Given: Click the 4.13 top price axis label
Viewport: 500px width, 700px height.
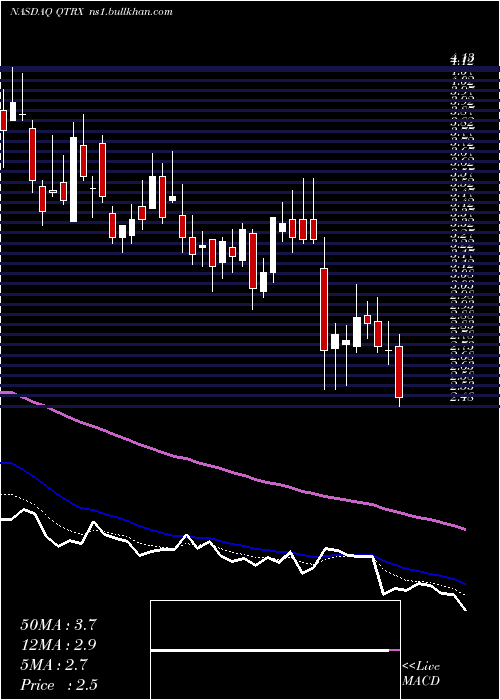Looking at the screenshot, I should [462, 58].
